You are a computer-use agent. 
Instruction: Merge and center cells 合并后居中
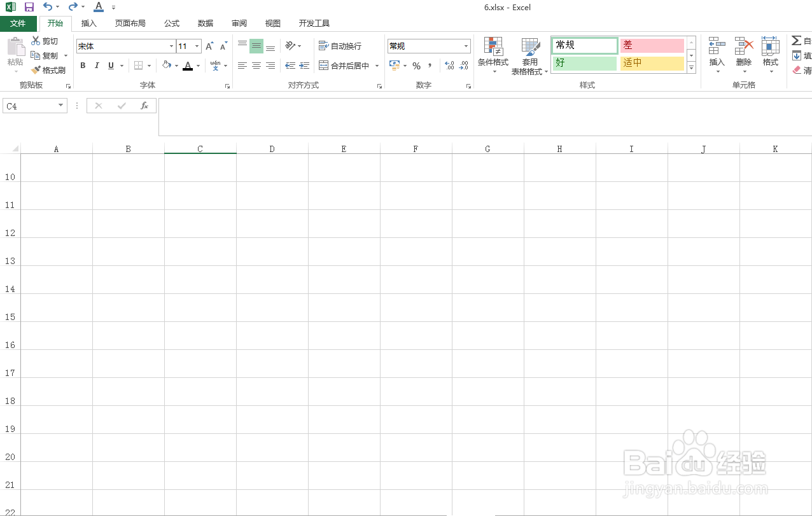[x=344, y=66]
